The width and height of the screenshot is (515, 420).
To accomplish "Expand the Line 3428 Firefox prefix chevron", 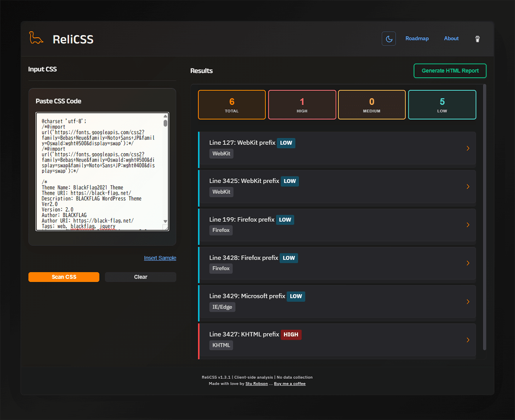I will pyautogui.click(x=468, y=263).
